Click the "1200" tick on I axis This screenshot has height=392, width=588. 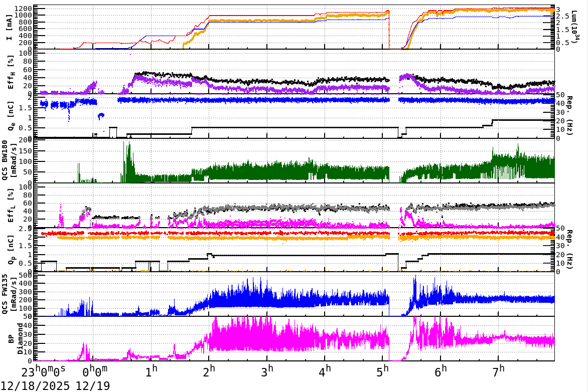click(x=24, y=9)
